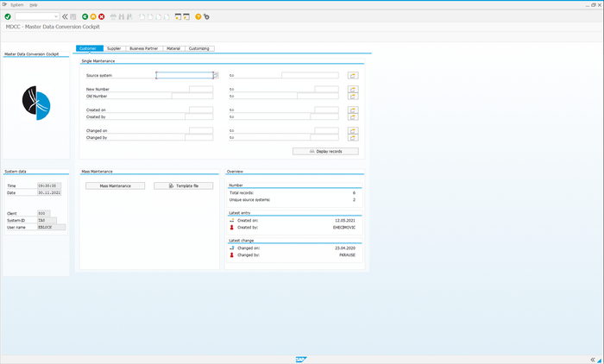
Task: Click the Time field showing 09:30:38
Action: tap(49, 185)
